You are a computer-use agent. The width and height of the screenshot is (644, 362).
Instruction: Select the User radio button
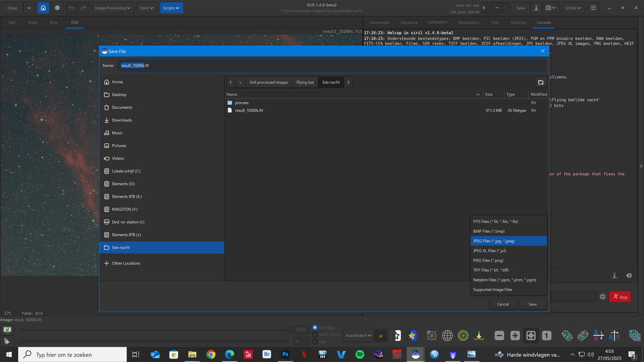point(315,341)
